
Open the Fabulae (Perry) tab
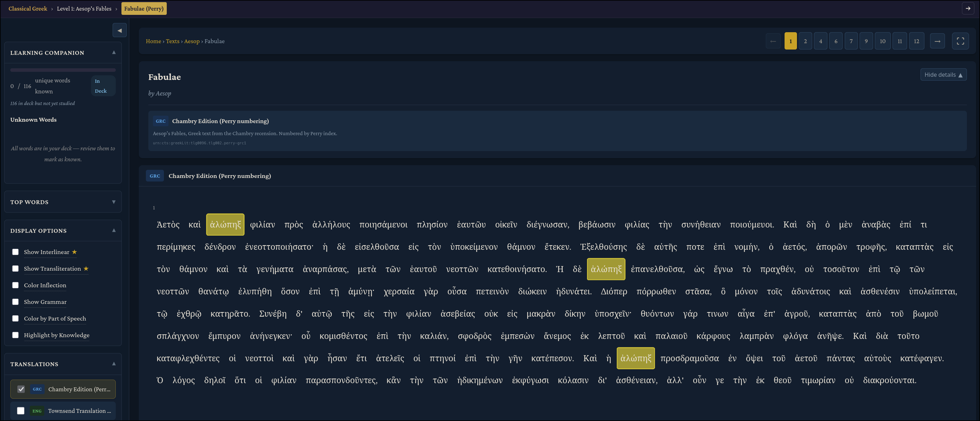pos(144,8)
